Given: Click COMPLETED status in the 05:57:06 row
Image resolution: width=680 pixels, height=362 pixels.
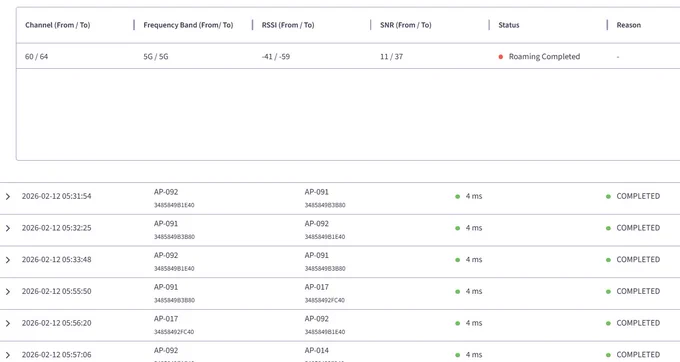Looking at the screenshot, I should click(638, 354).
